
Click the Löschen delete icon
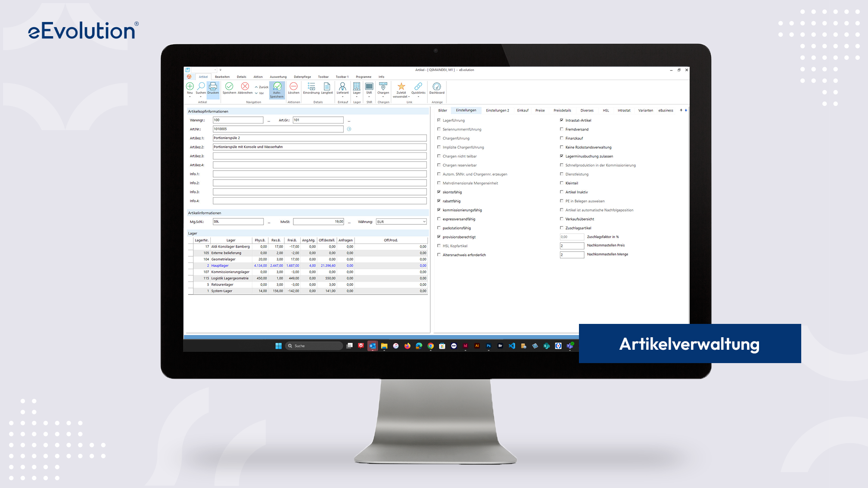pos(293,87)
